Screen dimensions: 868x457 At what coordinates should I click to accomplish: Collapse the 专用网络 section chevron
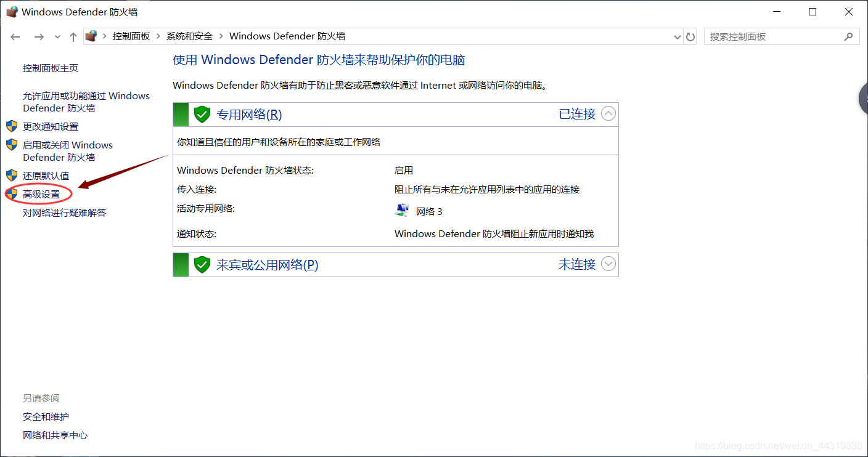[608, 114]
